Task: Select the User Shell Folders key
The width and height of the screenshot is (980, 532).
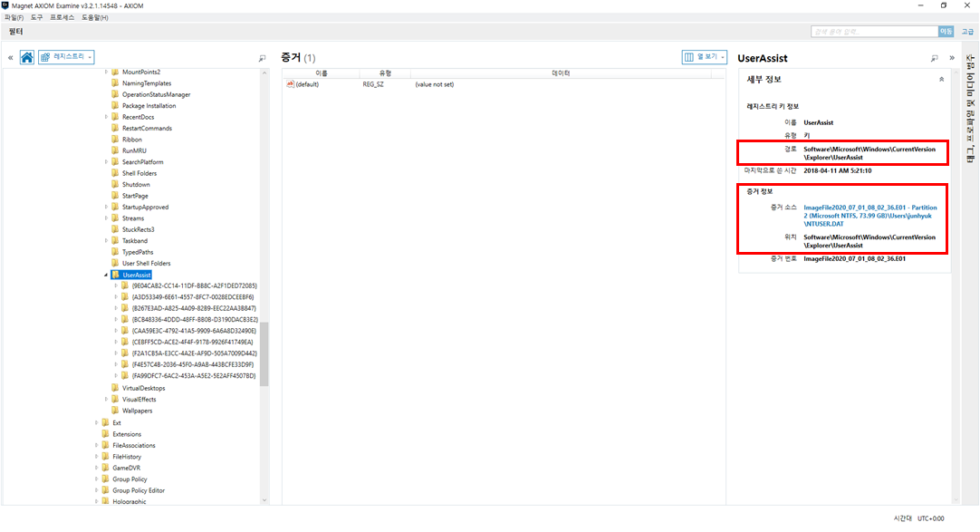Action: point(146,263)
